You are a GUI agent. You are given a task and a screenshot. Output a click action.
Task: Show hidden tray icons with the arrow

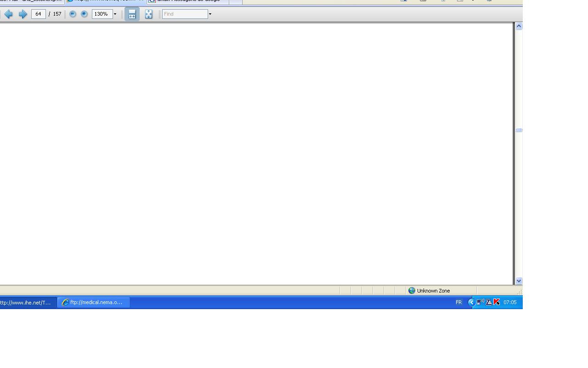coord(471,302)
